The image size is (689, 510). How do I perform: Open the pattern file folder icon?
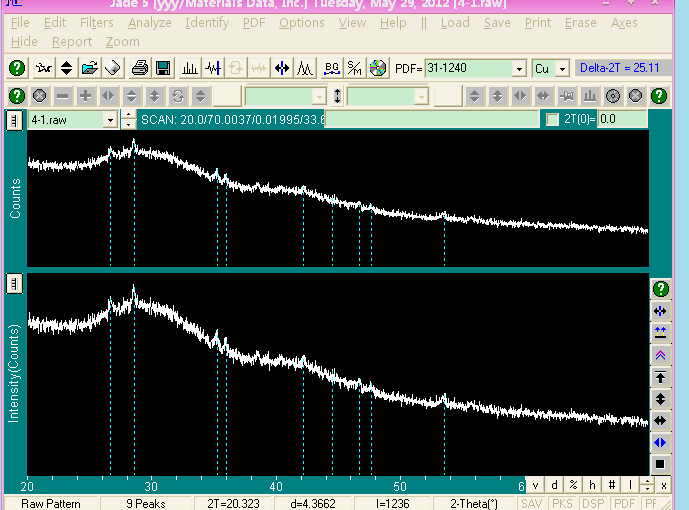point(90,68)
